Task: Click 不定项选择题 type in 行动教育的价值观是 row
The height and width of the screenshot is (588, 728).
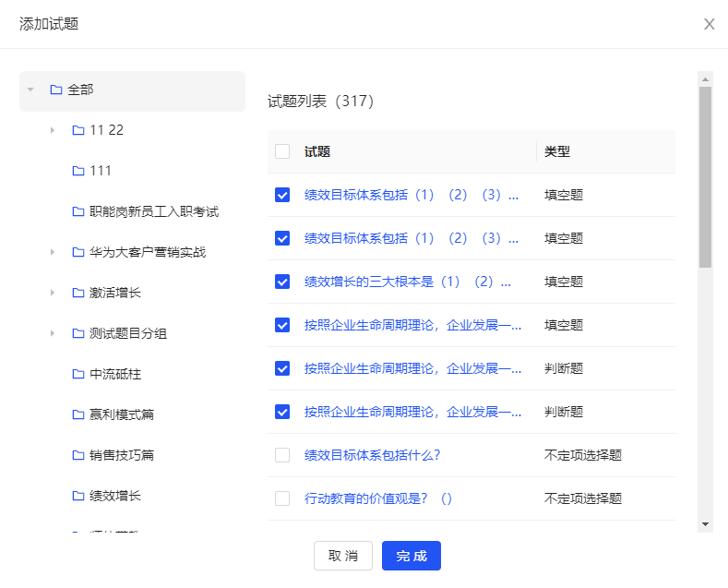Action: (583, 498)
